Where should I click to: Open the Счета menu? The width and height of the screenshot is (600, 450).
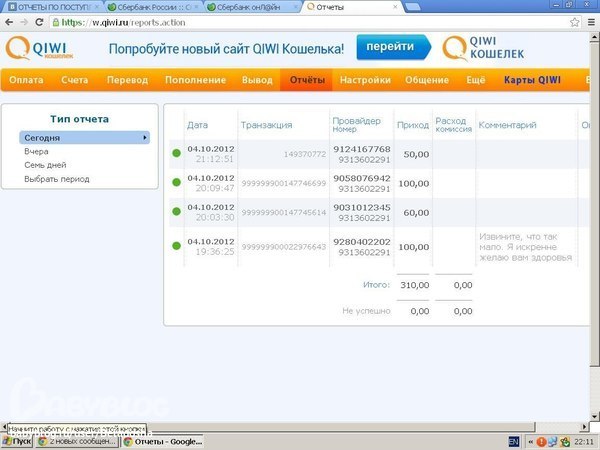[x=75, y=80]
